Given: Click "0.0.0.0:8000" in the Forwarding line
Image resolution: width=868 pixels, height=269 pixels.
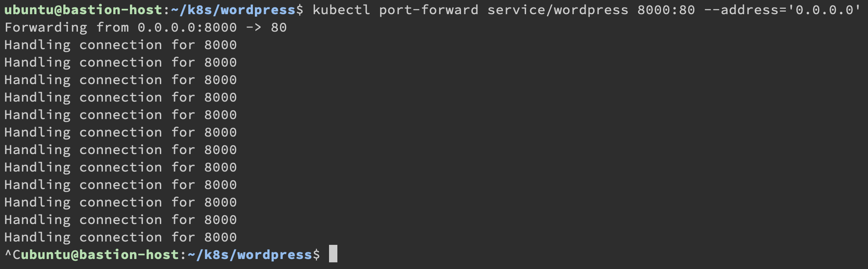Looking at the screenshot, I should 187,27.
